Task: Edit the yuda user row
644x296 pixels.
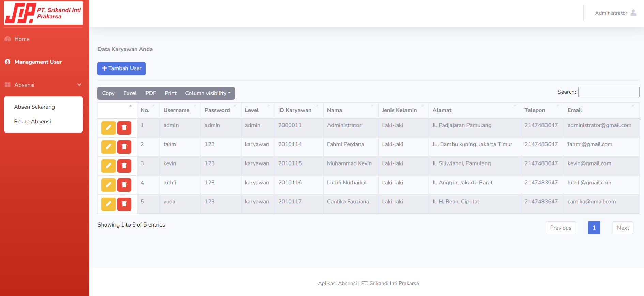Action: click(x=108, y=204)
